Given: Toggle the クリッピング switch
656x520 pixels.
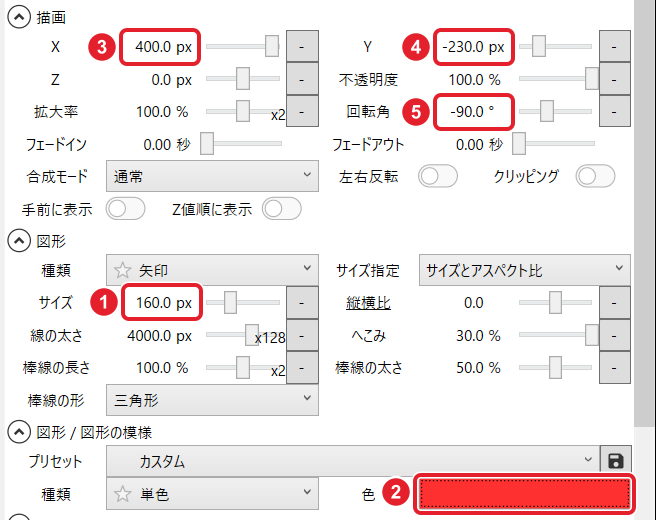Looking at the screenshot, I should click(x=595, y=176).
